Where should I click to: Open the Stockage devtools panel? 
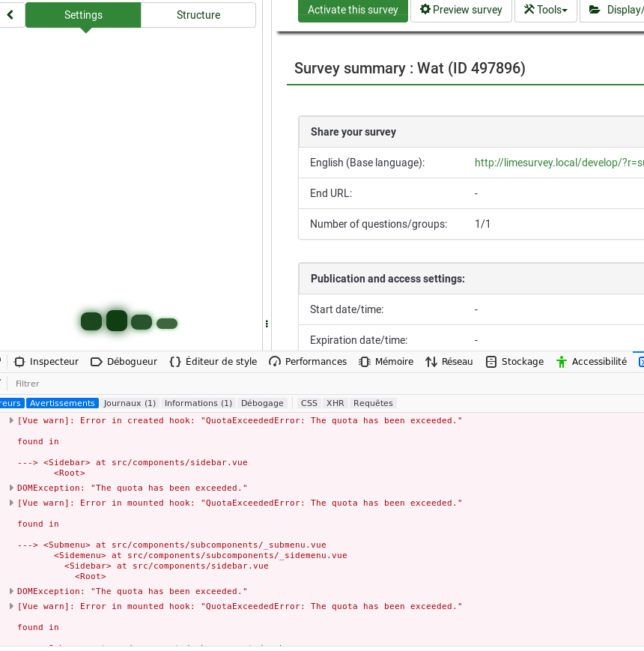pos(514,362)
